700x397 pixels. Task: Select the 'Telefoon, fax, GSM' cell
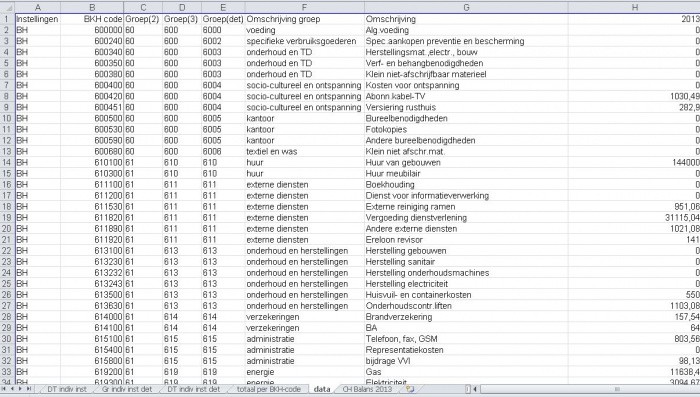coord(466,339)
